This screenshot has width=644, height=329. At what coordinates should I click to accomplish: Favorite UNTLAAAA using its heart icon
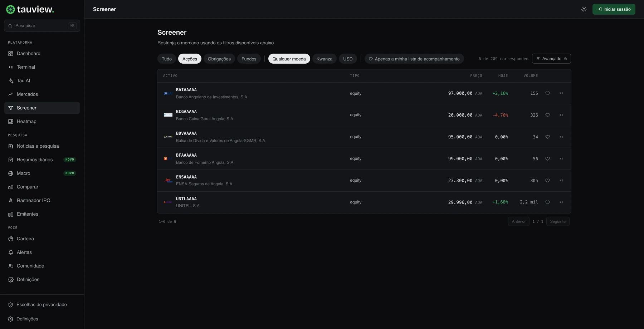pyautogui.click(x=547, y=202)
